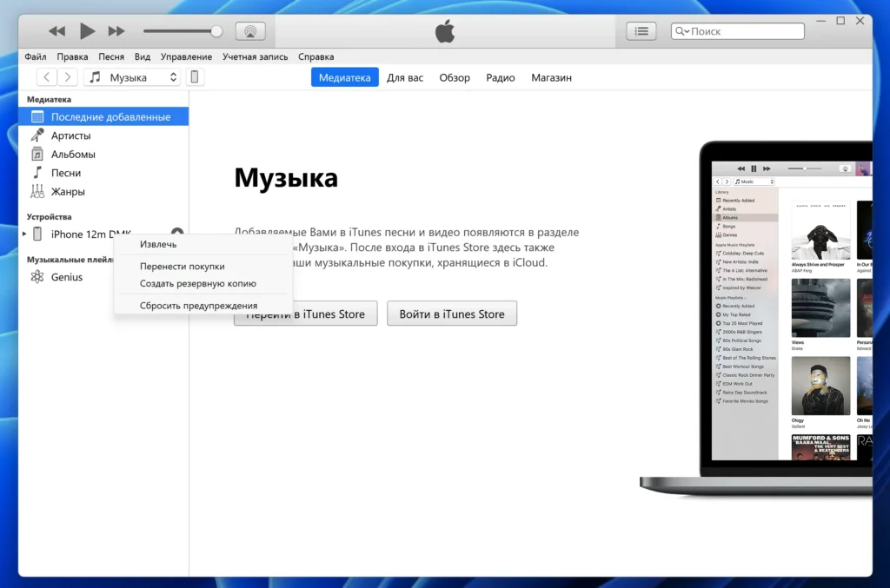The width and height of the screenshot is (890, 588).
Task: Click the eject icon next to iPhone
Action: [x=177, y=231]
